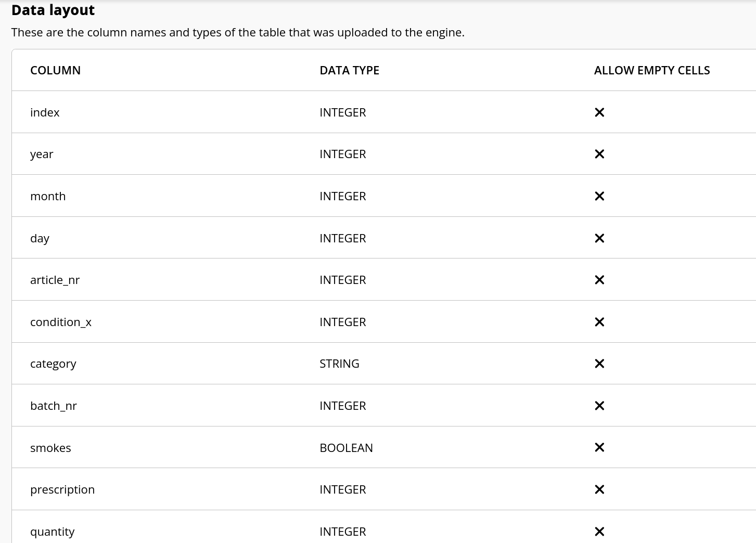Open the STRING data type for category
Image resolution: width=756 pixels, height=543 pixels.
point(339,364)
